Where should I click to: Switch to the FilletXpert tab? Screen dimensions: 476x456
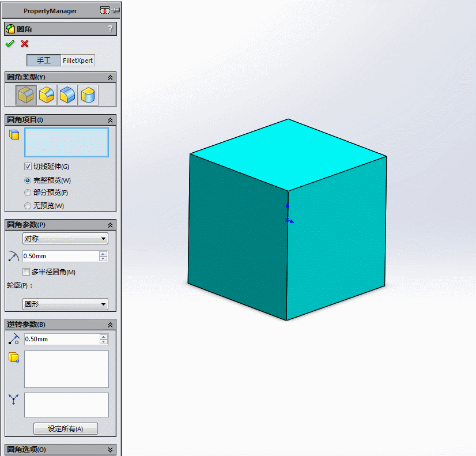[78, 61]
